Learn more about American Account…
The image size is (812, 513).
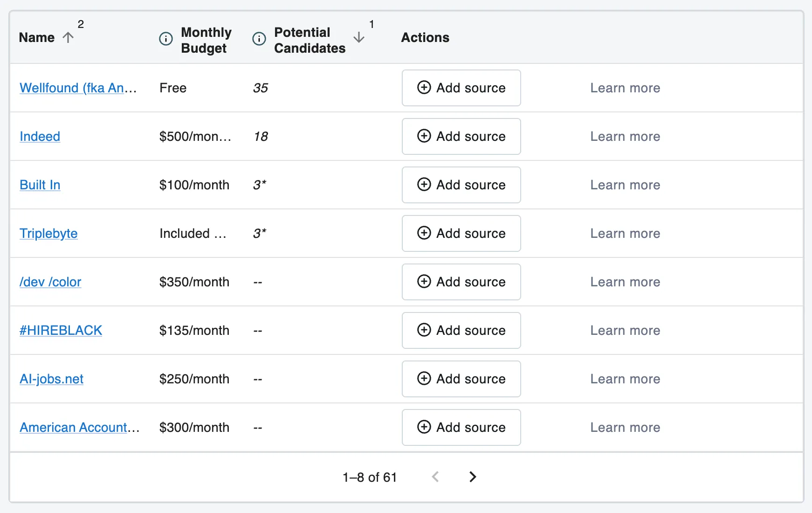tap(625, 427)
